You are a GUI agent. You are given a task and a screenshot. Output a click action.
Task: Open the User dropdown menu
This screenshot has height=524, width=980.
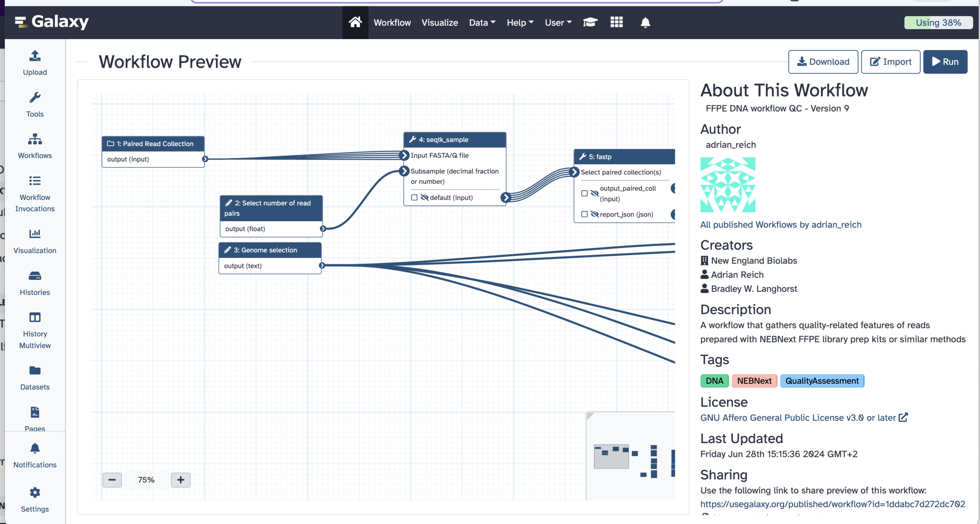pos(558,23)
